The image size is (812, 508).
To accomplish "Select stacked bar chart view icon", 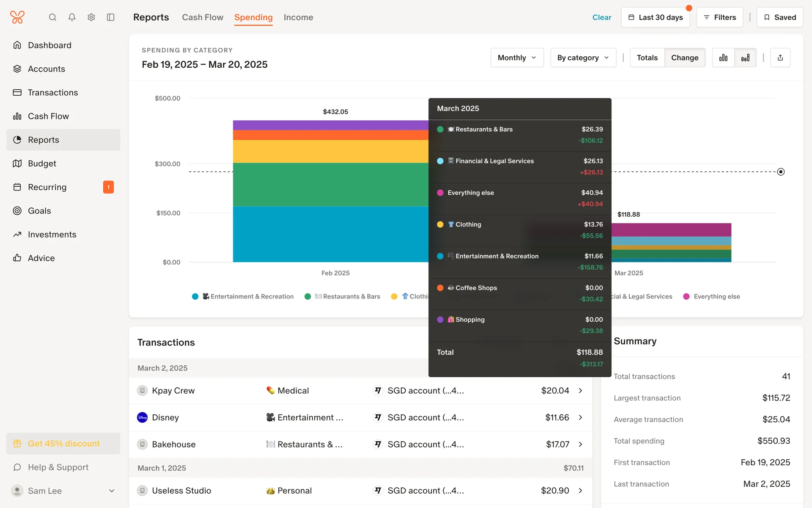I will tap(745, 58).
